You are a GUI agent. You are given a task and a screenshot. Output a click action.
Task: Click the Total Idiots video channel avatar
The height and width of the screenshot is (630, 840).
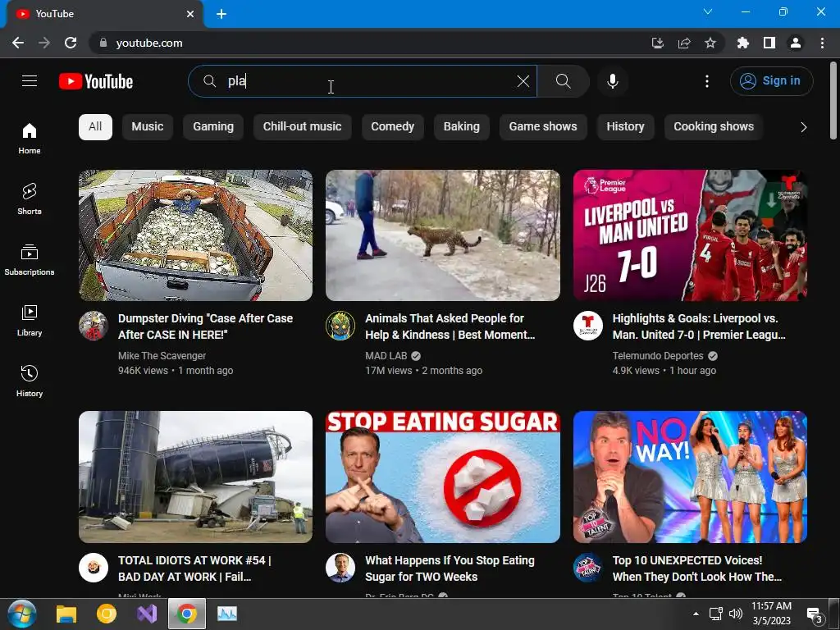click(x=94, y=568)
